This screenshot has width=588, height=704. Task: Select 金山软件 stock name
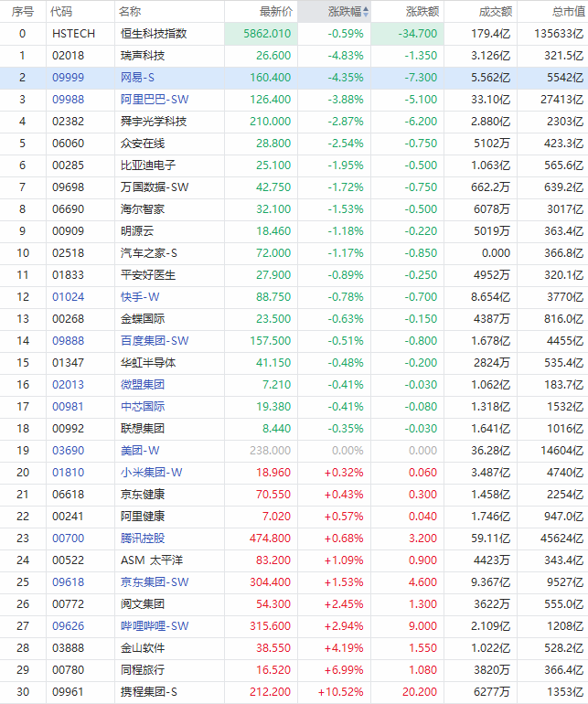(143, 648)
